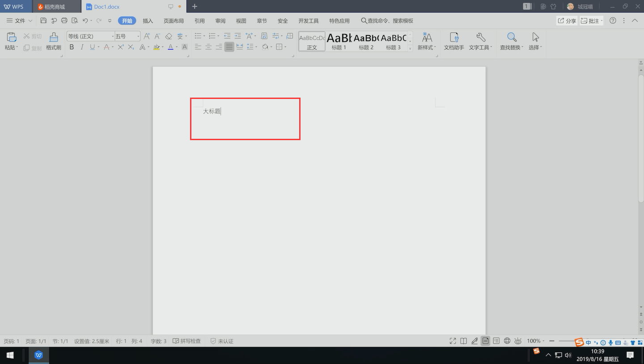Click the command search box 查找命令、搜索模板

(x=387, y=21)
